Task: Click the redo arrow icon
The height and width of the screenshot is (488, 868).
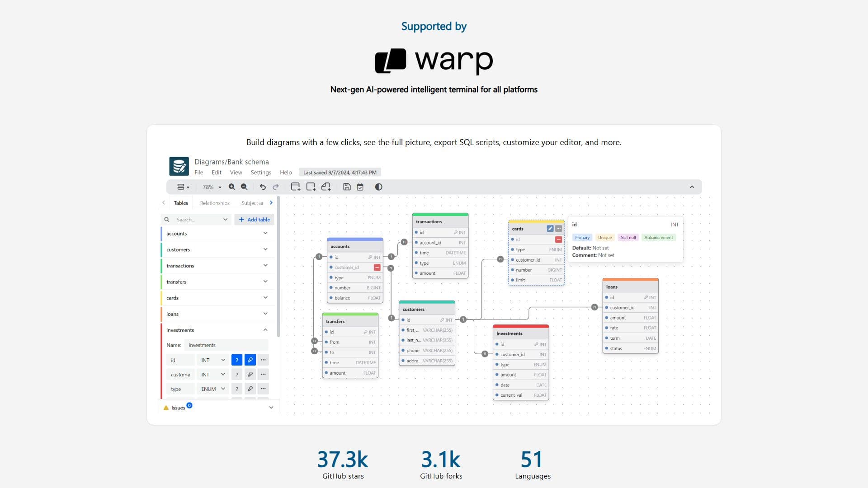Action: 276,187
